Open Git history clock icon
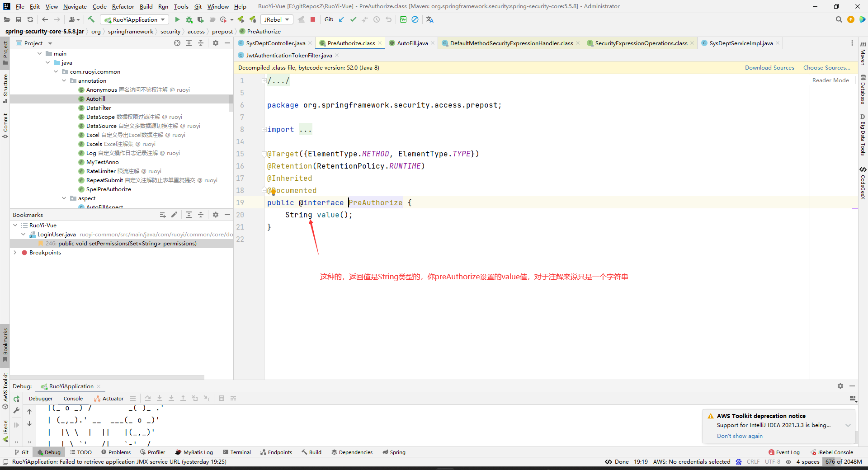This screenshot has height=470, width=868. pos(377,19)
